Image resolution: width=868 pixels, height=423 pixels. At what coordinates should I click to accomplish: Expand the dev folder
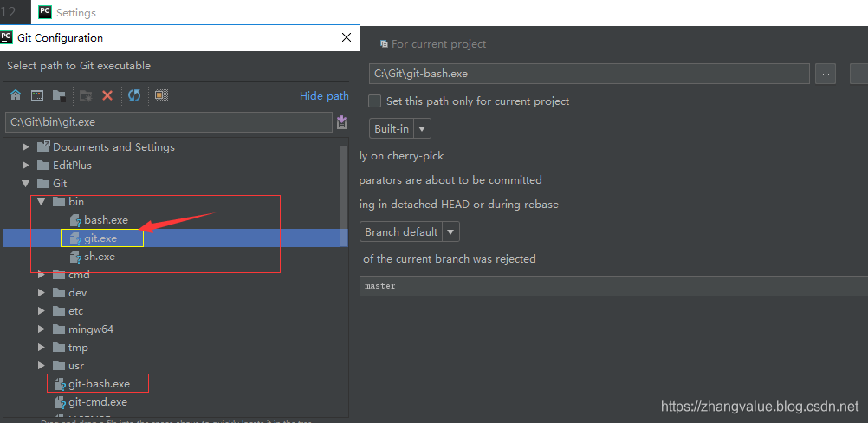pos(41,292)
